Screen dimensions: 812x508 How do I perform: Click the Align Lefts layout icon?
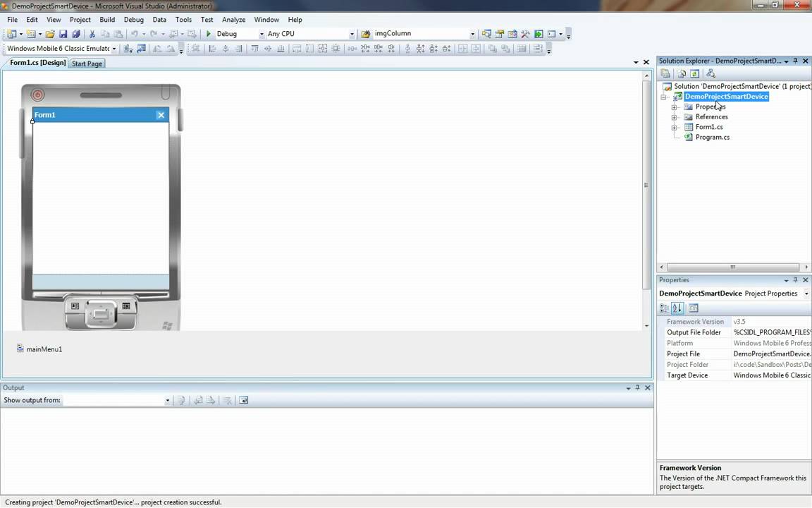tap(212, 49)
